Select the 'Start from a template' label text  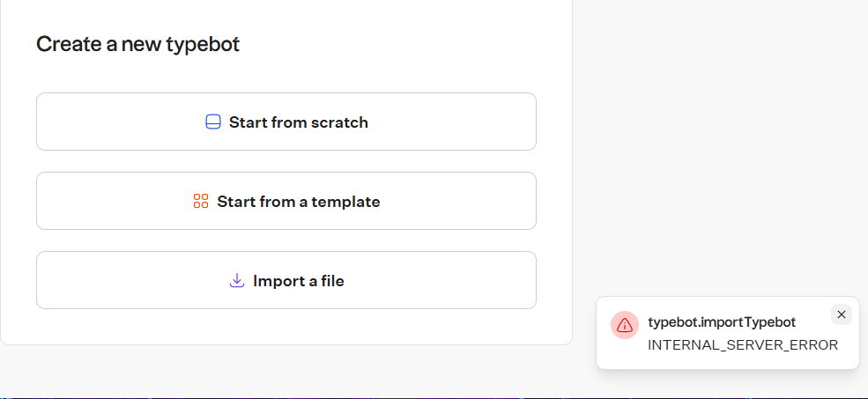[299, 202]
